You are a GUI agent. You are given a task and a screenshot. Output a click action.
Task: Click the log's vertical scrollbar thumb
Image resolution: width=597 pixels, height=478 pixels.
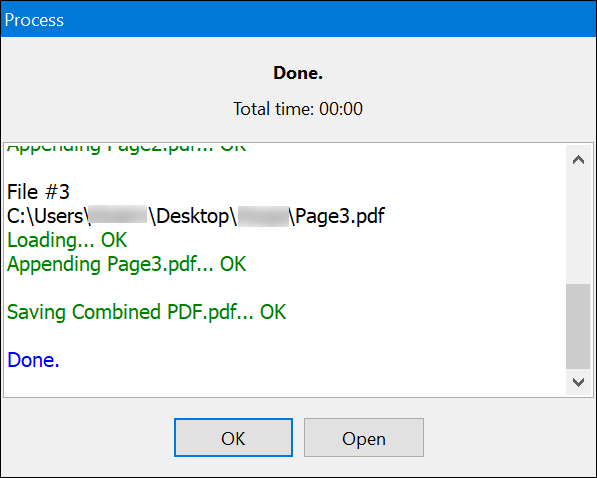(x=578, y=326)
